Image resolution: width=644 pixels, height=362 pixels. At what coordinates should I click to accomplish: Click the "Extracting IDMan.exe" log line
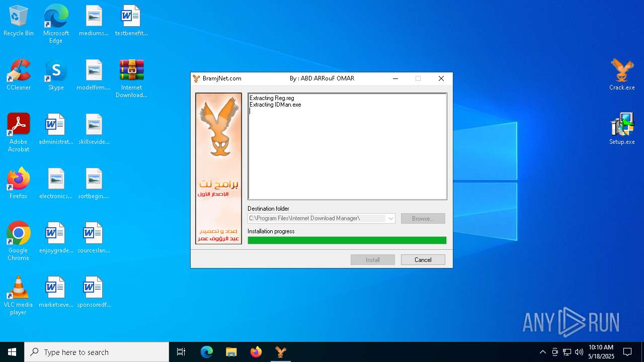275,105
